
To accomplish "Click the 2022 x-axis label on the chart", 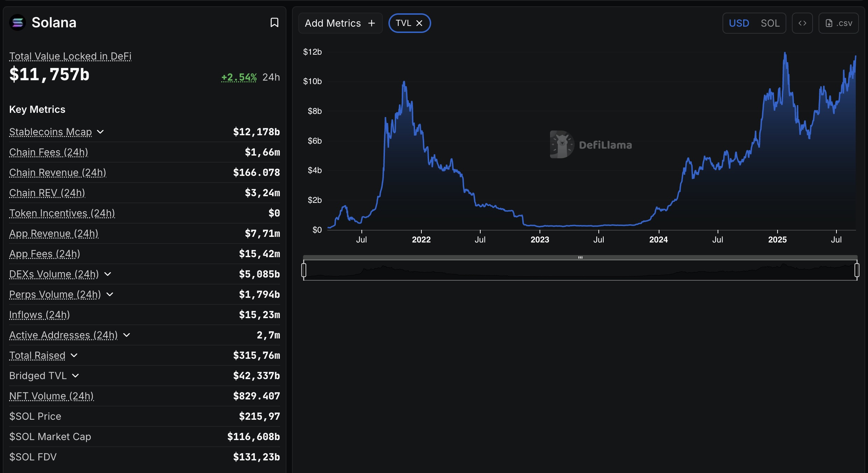I will (x=421, y=240).
